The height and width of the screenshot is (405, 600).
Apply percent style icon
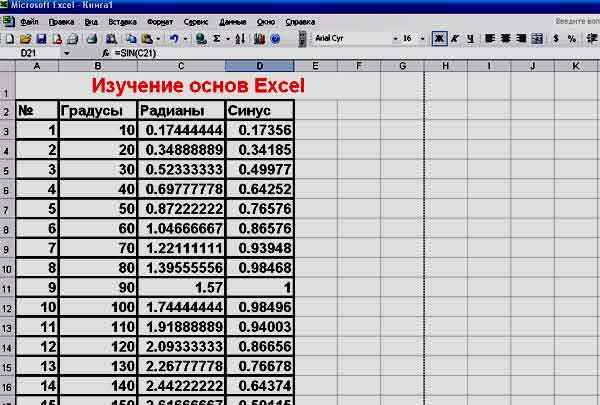click(x=572, y=39)
